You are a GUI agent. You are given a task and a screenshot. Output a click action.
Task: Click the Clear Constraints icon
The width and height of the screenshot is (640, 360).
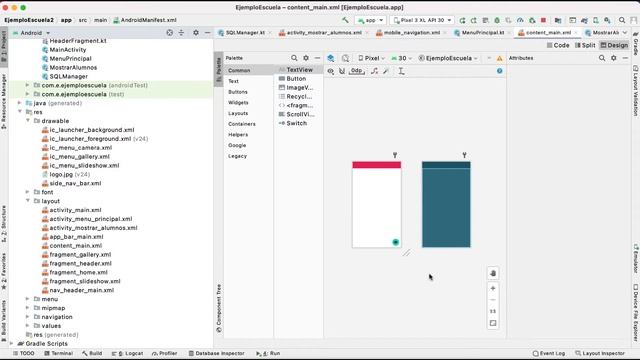(374, 71)
